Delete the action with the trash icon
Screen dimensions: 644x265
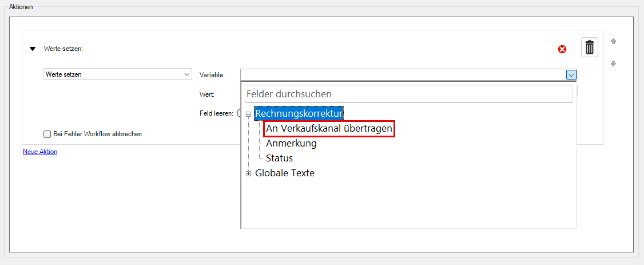(x=590, y=48)
